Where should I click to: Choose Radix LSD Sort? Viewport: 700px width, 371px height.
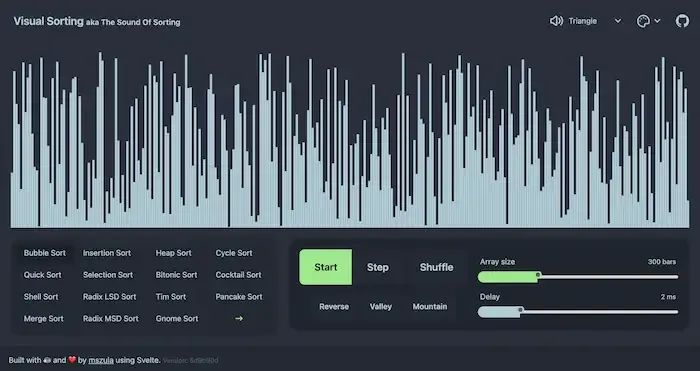(x=109, y=296)
